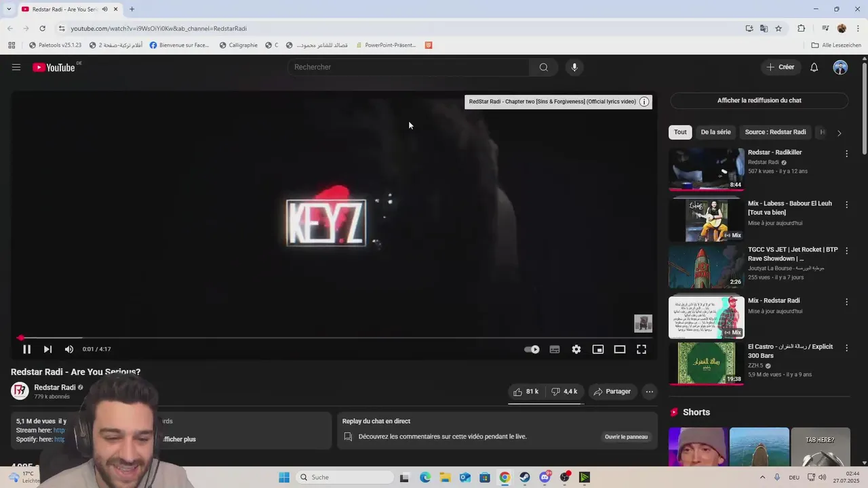Open options for Mix - Redstar Radi
Viewport: 868px width, 488px height.
coord(846,302)
